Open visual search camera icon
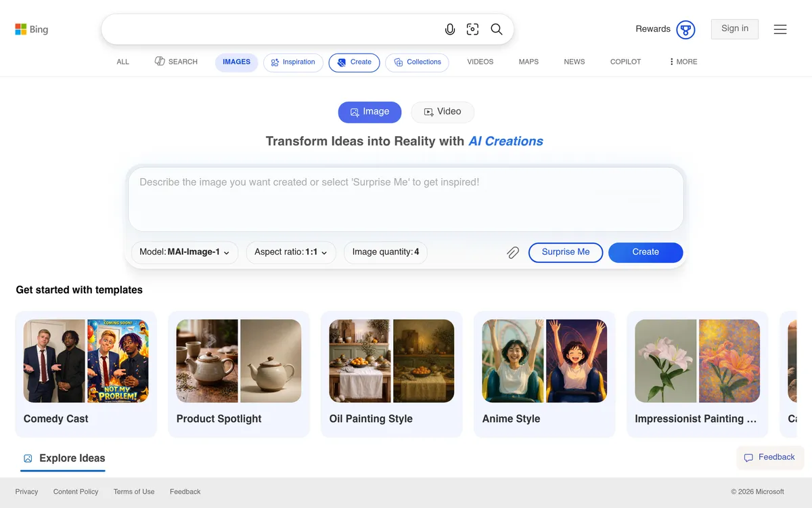This screenshot has height=508, width=812. pos(473,29)
